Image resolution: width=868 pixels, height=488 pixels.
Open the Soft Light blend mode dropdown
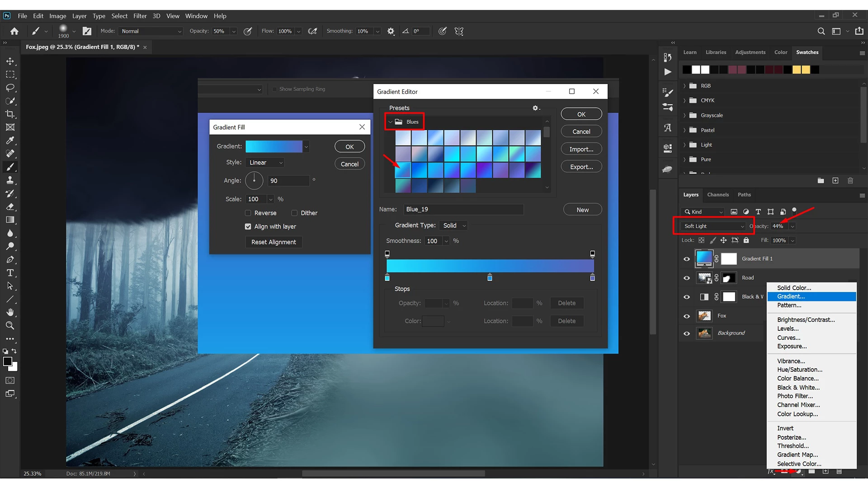pyautogui.click(x=714, y=226)
